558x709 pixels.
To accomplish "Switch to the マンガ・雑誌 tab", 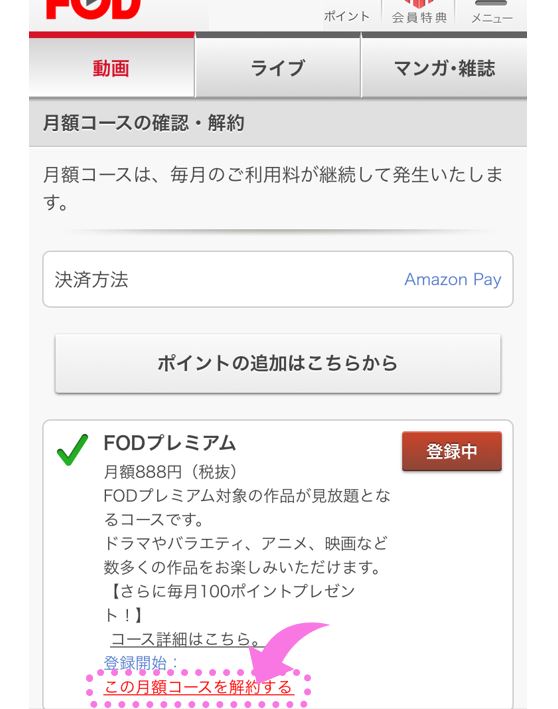I will [444, 68].
